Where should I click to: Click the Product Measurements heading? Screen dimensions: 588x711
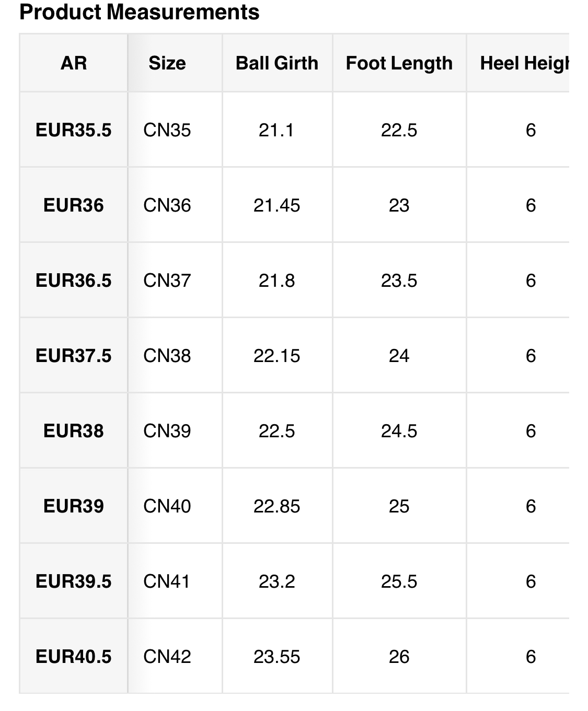pyautogui.click(x=140, y=12)
